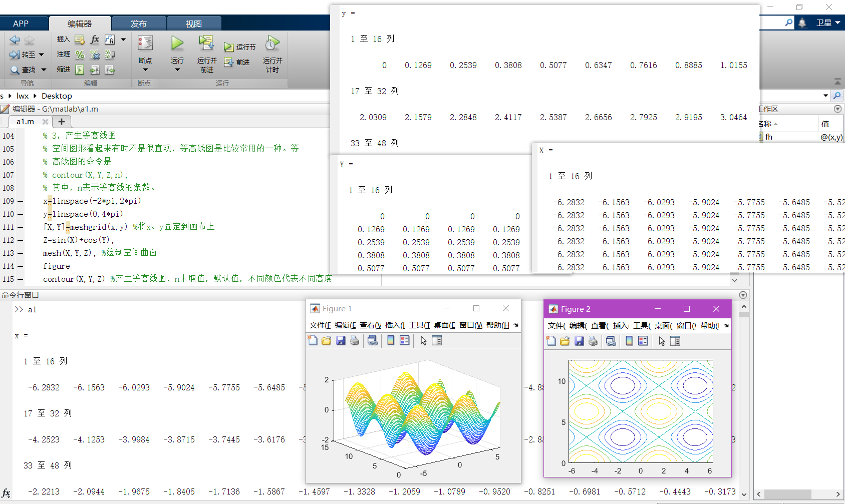Click the uncomment icon with blue X
Image resolution: width=845 pixels, height=504 pixels.
[95, 55]
